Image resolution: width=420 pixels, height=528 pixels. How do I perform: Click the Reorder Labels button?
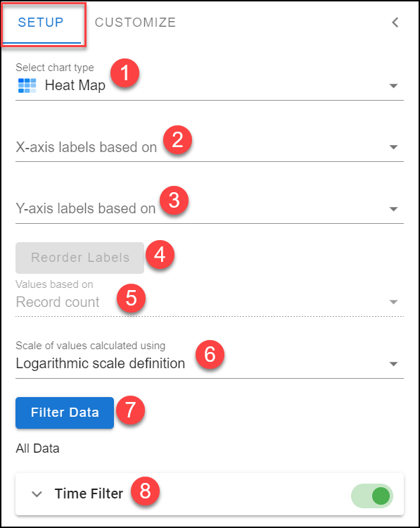[79, 258]
